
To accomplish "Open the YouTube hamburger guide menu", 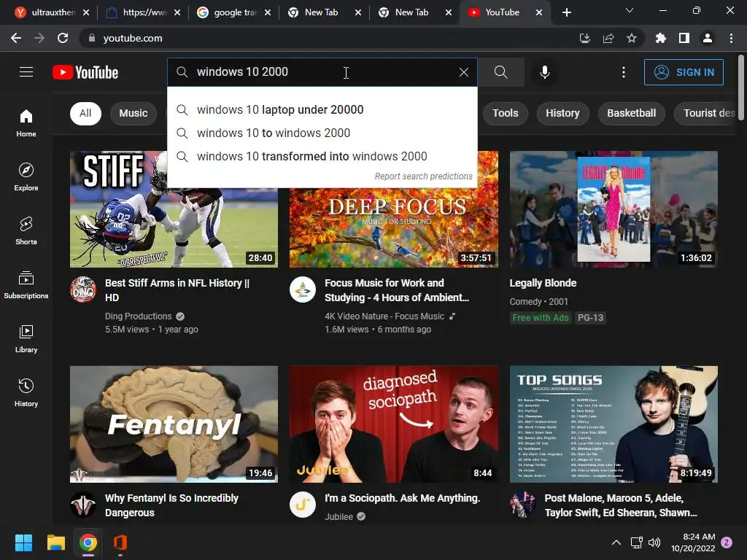I will point(26,72).
